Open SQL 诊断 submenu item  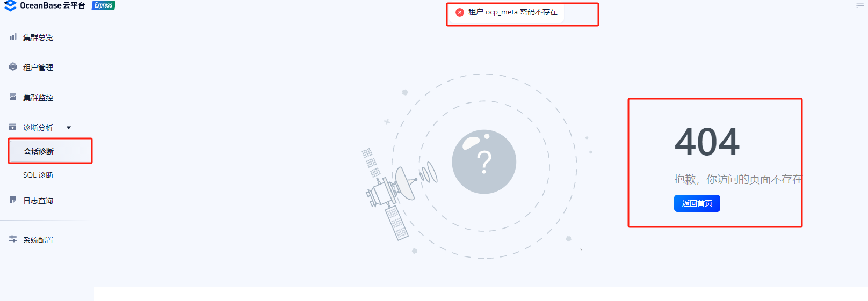point(38,175)
